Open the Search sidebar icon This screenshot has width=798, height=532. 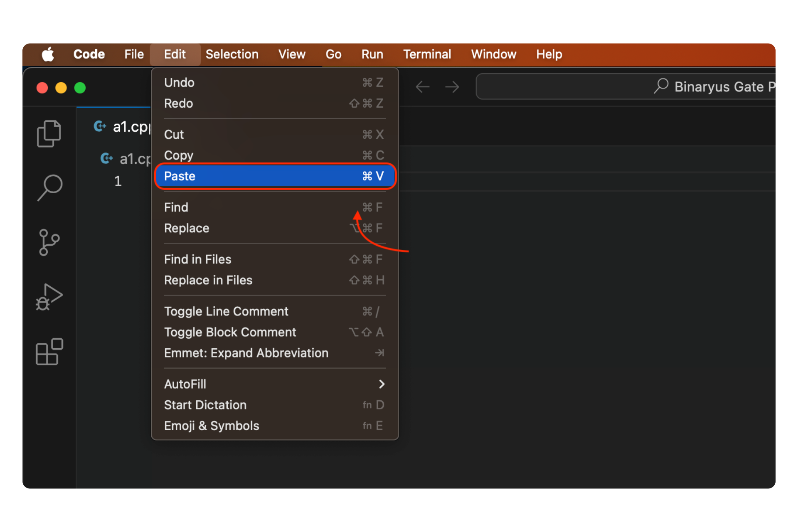pyautogui.click(x=50, y=187)
